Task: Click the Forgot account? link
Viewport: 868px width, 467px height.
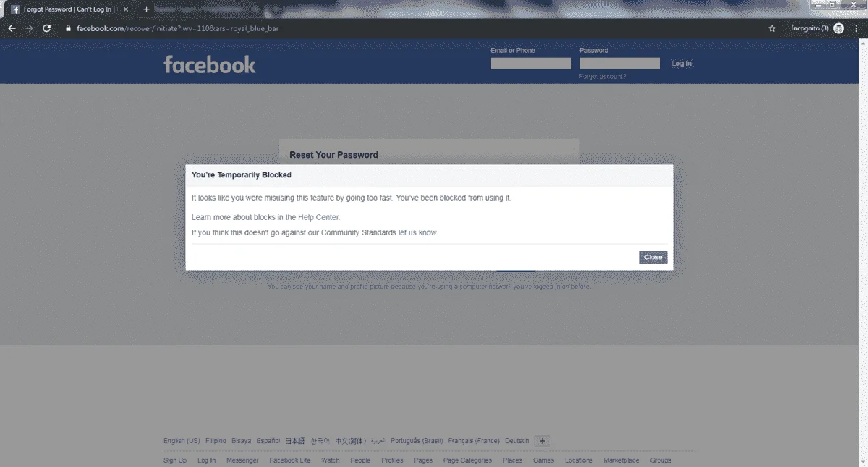Action: [x=603, y=77]
